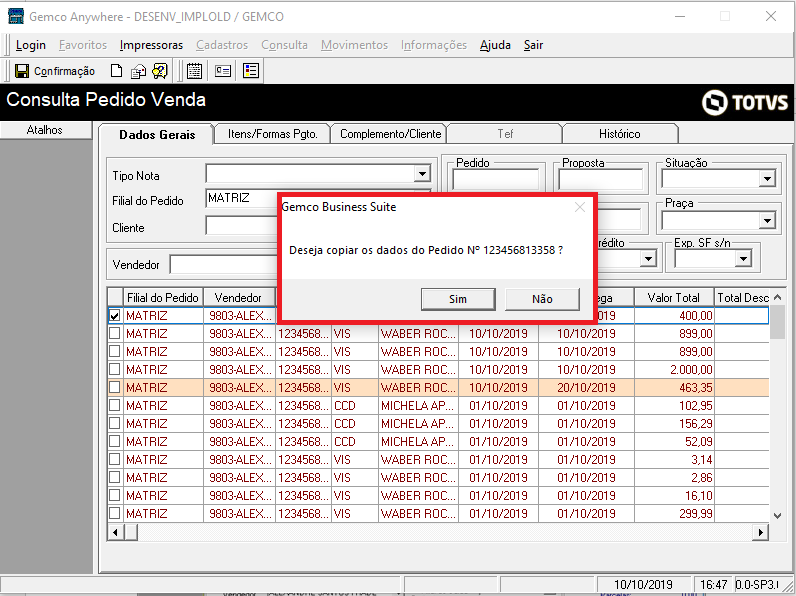
Task: Click grid scroll up arrow
Action: pos(777,297)
